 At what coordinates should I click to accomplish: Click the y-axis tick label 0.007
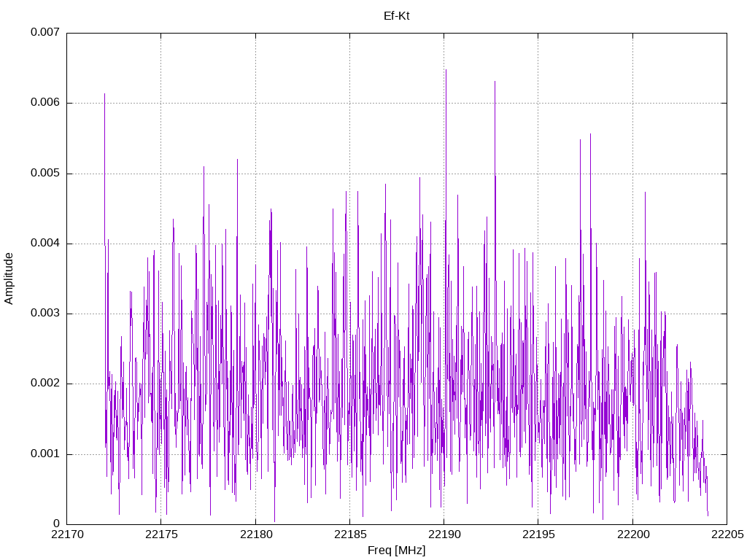[x=45, y=32]
